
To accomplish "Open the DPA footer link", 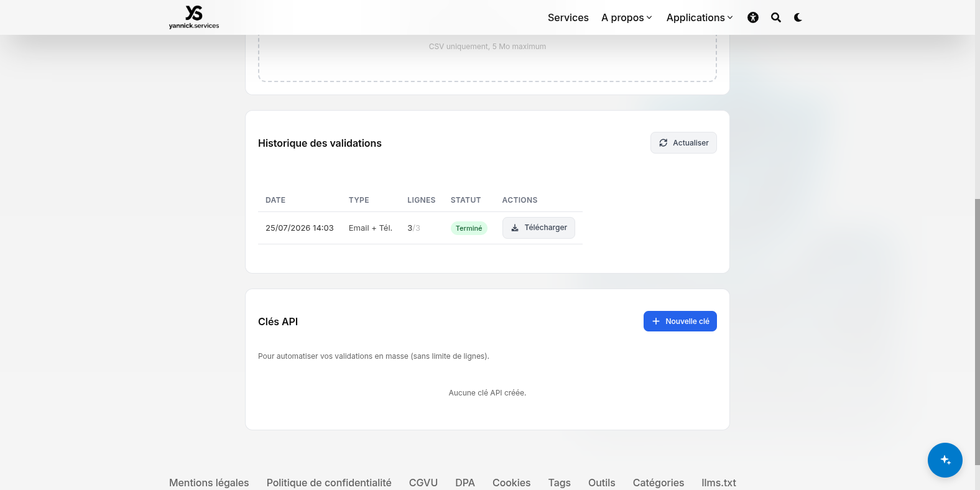I will (x=465, y=483).
